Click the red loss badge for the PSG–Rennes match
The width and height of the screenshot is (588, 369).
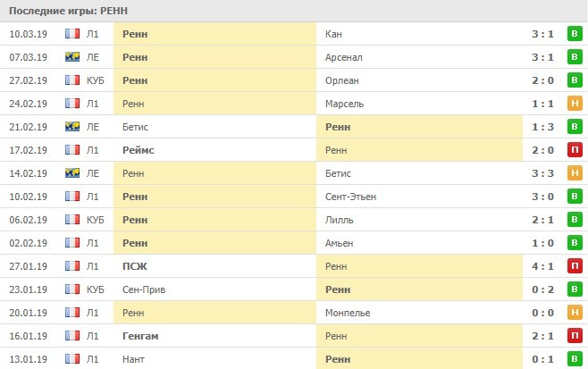point(576,266)
